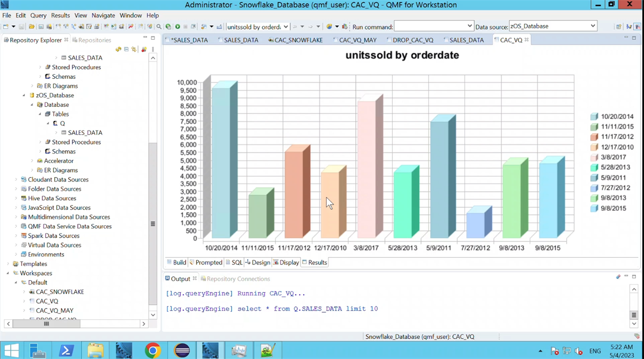The image size is (644, 359).
Task: Click the Open folder toolbar icon
Action: click(32, 27)
